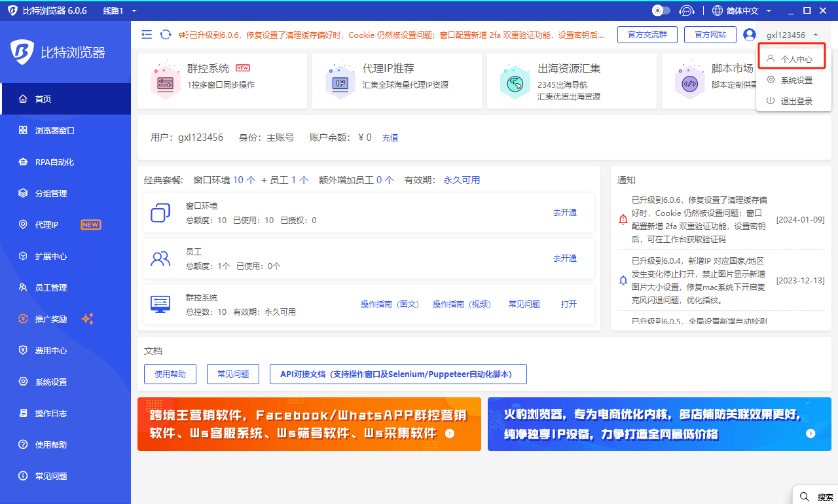Click the API对接文档 button
This screenshot has height=504, width=838.
(x=398, y=374)
